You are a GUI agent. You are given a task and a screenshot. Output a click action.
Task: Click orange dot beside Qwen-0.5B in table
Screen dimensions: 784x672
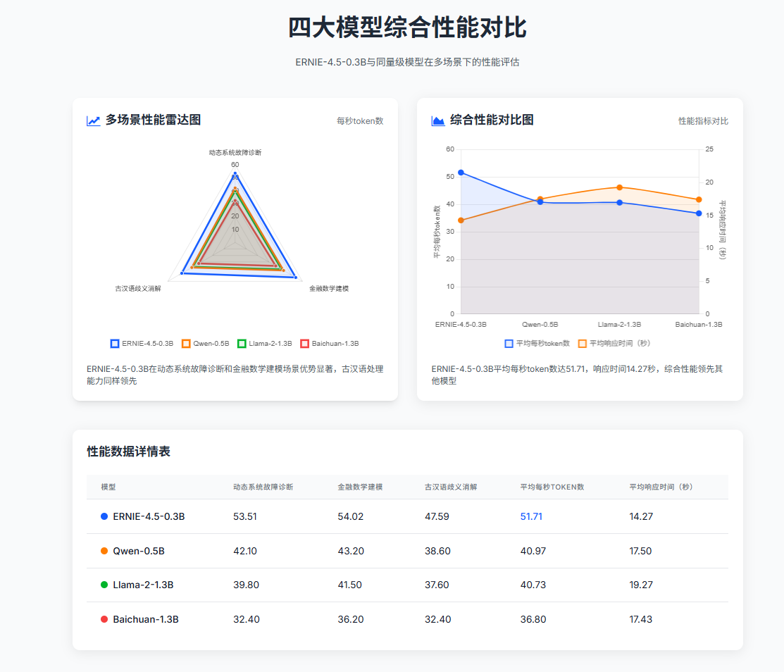click(104, 551)
